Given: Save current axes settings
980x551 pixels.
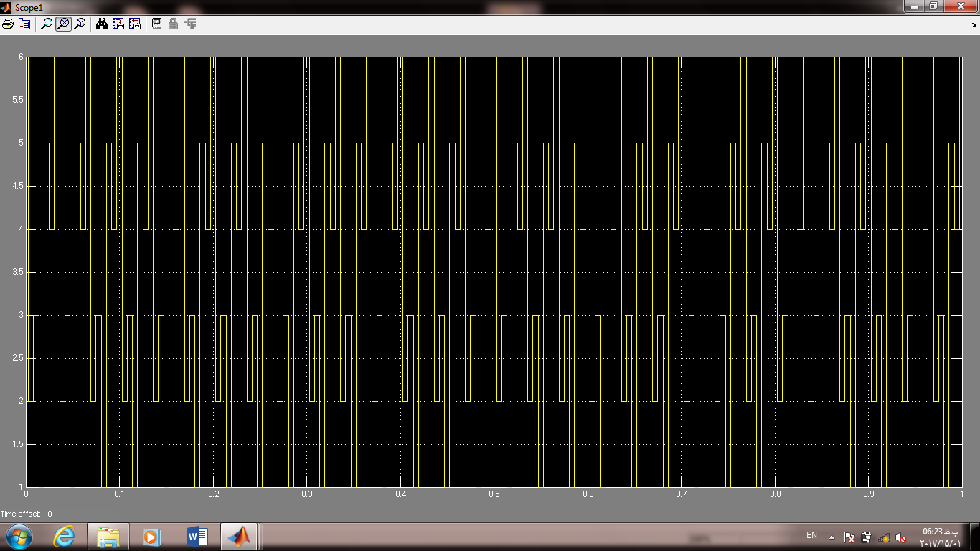Looking at the screenshot, I should [118, 24].
